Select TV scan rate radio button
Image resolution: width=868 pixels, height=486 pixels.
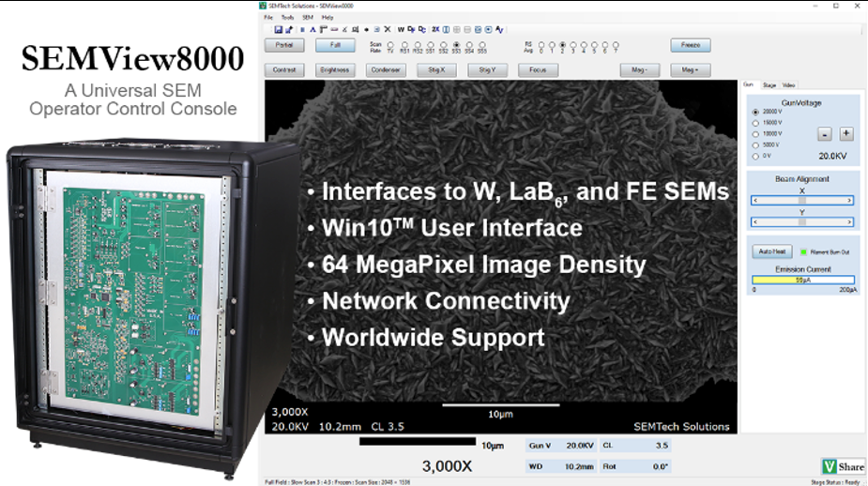point(390,45)
